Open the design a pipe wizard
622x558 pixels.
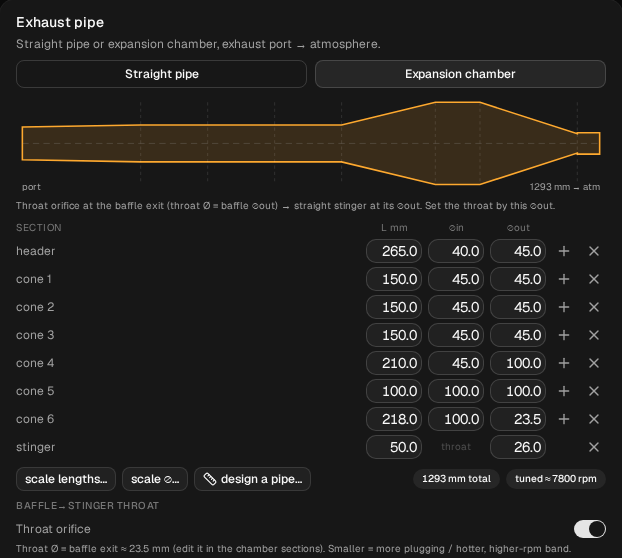[252, 479]
